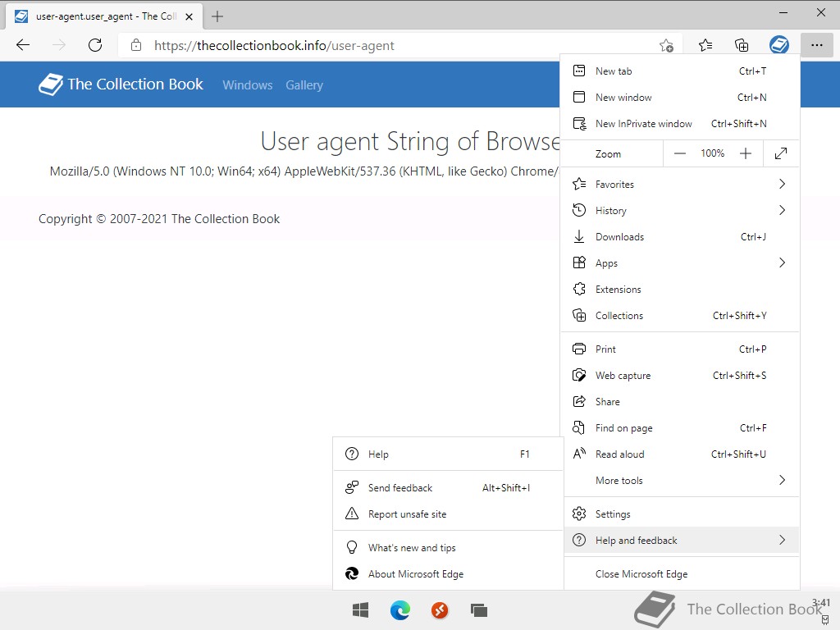This screenshot has width=840, height=630.
Task: Open Help in the submenu
Action: pos(448,454)
